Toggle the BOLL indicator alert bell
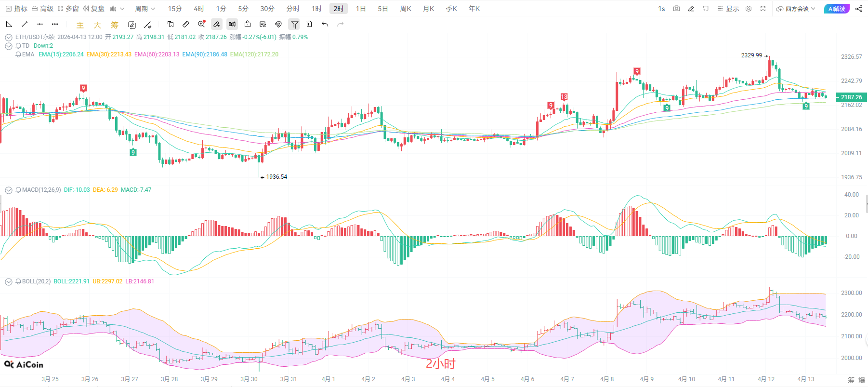This screenshot has height=387, width=868. click(x=18, y=281)
